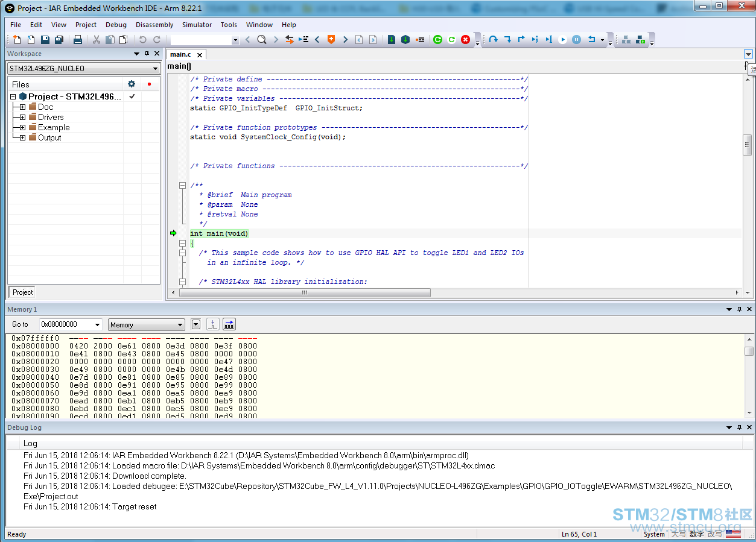Click the red dot column header
This screenshot has width=756, height=542.
150,84
